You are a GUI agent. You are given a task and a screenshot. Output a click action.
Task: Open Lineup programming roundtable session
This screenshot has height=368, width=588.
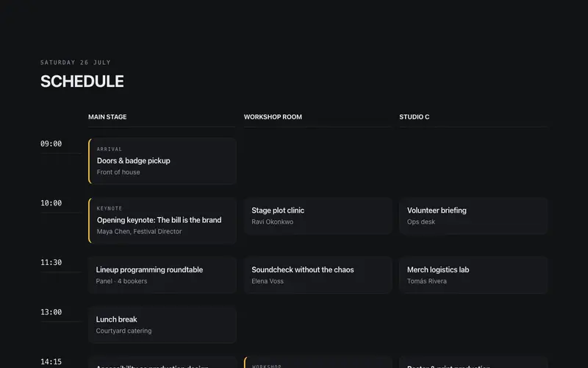[x=162, y=275]
